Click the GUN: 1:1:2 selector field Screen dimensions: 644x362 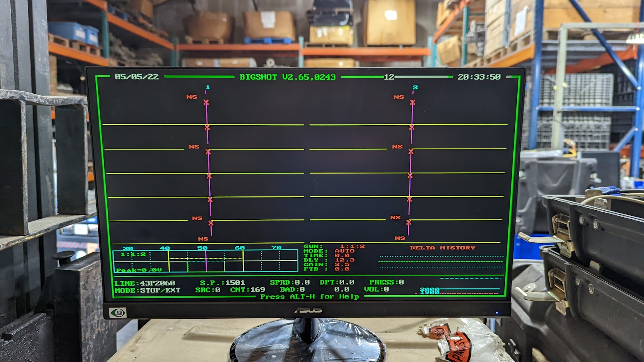click(352, 246)
